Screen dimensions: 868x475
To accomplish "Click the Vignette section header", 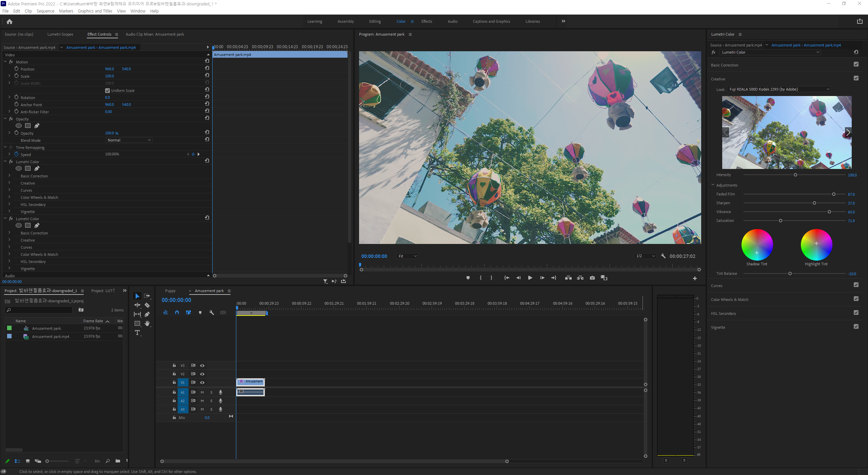I will point(718,327).
